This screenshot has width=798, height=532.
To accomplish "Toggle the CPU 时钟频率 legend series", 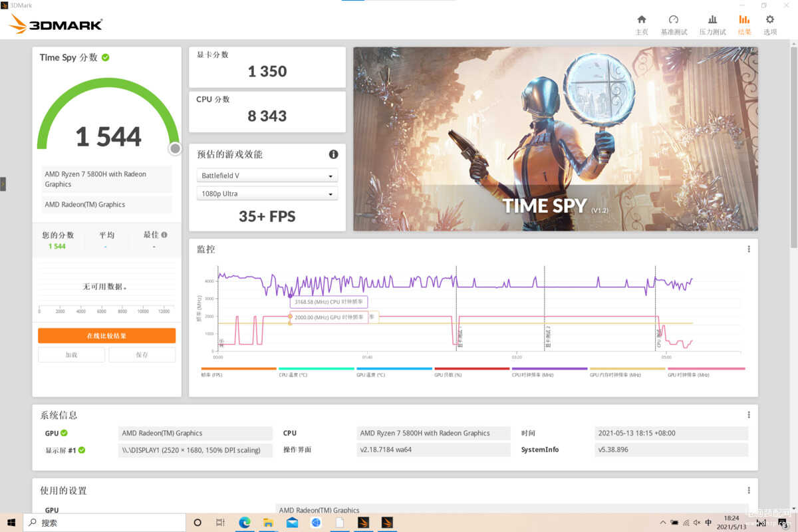I will [x=549, y=372].
